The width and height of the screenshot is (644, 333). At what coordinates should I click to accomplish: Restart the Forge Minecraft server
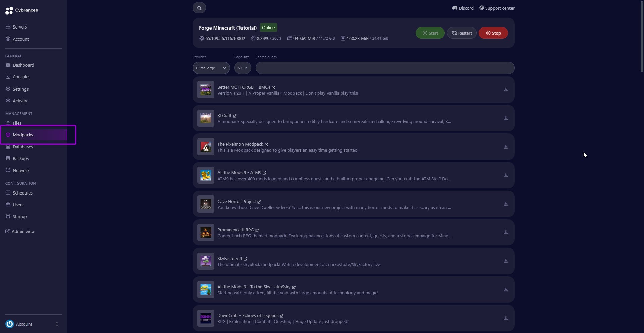(462, 33)
